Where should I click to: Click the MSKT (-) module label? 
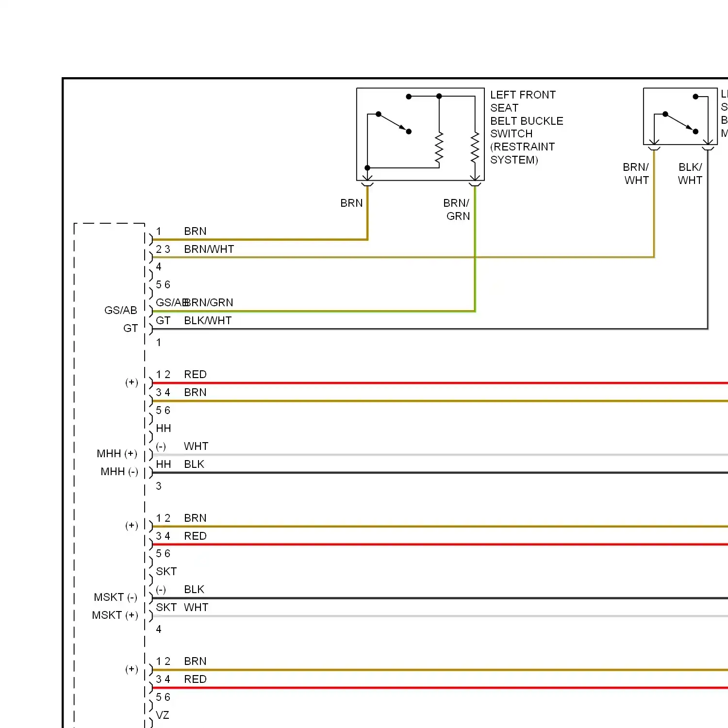click(116, 597)
